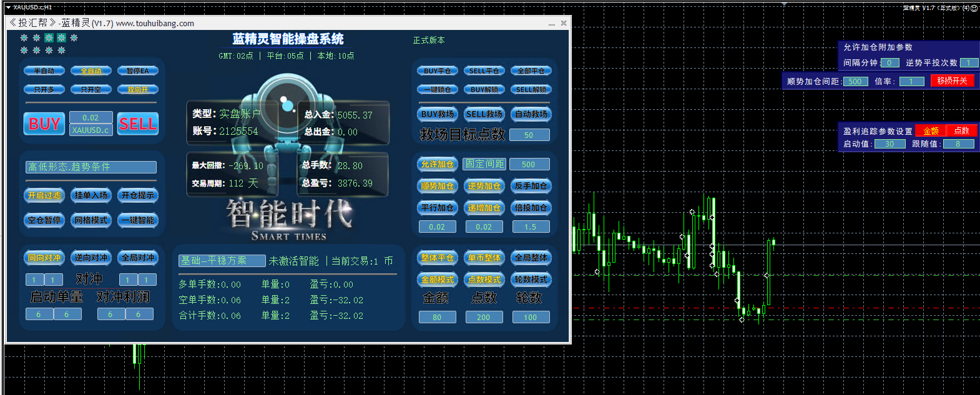Screen dimensions: 980x395
Task: Toggle 逆势加仓 option
Action: click(484, 186)
